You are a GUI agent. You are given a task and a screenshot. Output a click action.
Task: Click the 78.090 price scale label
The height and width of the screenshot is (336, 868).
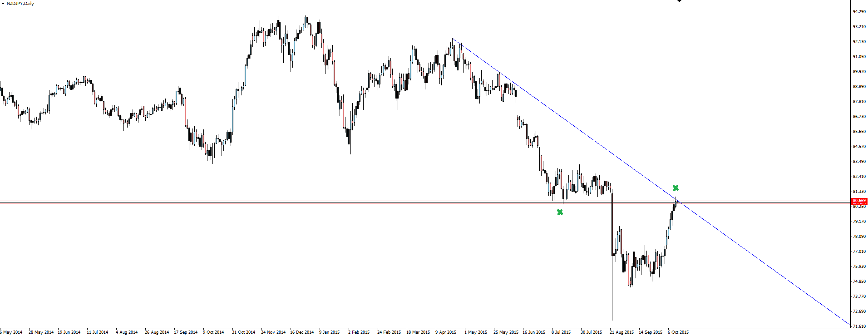pyautogui.click(x=859, y=237)
